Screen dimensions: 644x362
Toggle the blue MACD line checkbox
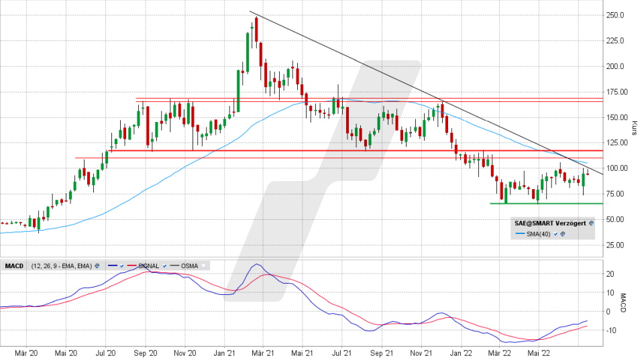click(121, 266)
